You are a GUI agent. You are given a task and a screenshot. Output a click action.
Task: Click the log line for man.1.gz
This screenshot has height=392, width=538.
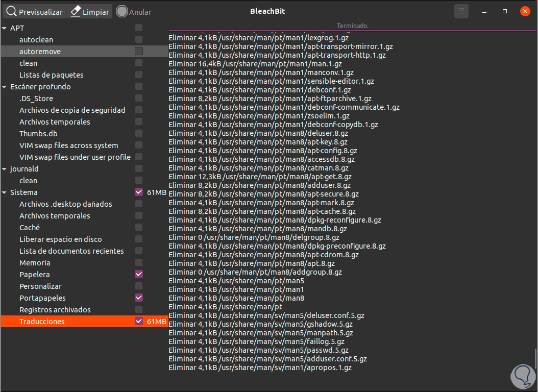(255, 64)
